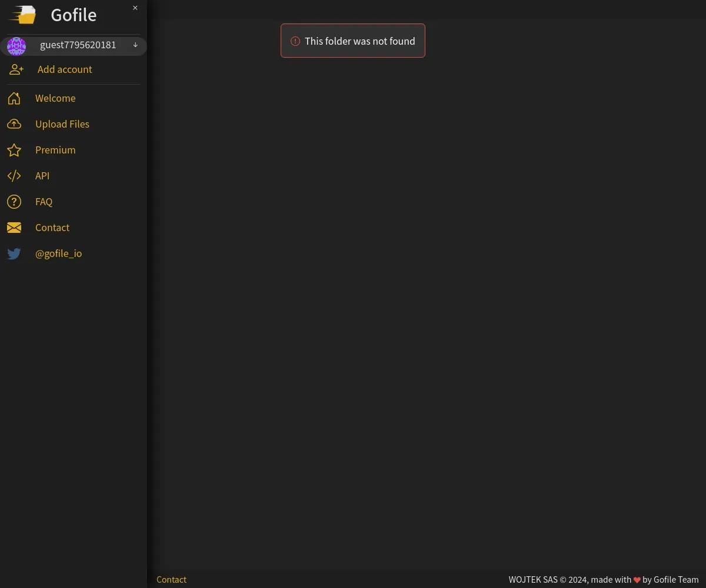Click the Gofile title text
This screenshot has height=588, width=706.
tap(74, 15)
